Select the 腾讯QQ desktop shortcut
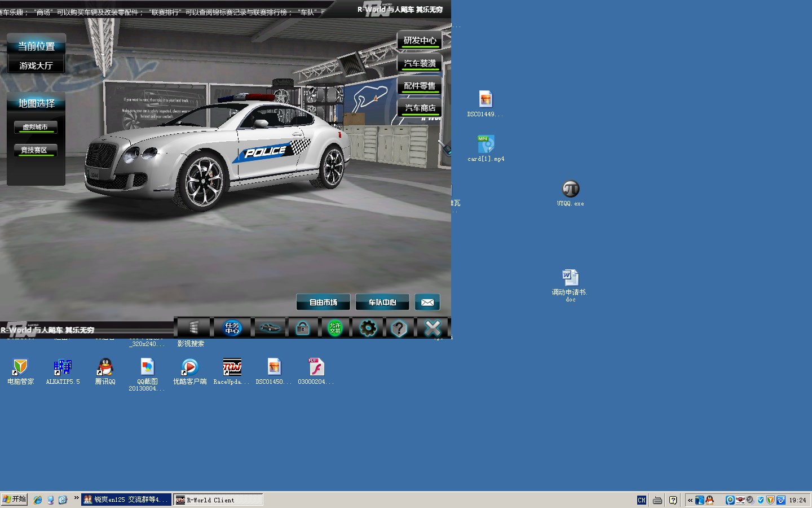812x508 pixels. point(105,371)
